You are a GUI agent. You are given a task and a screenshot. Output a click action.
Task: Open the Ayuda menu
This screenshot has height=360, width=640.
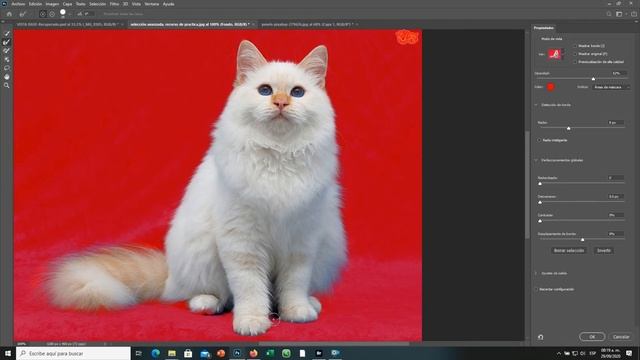point(169,4)
